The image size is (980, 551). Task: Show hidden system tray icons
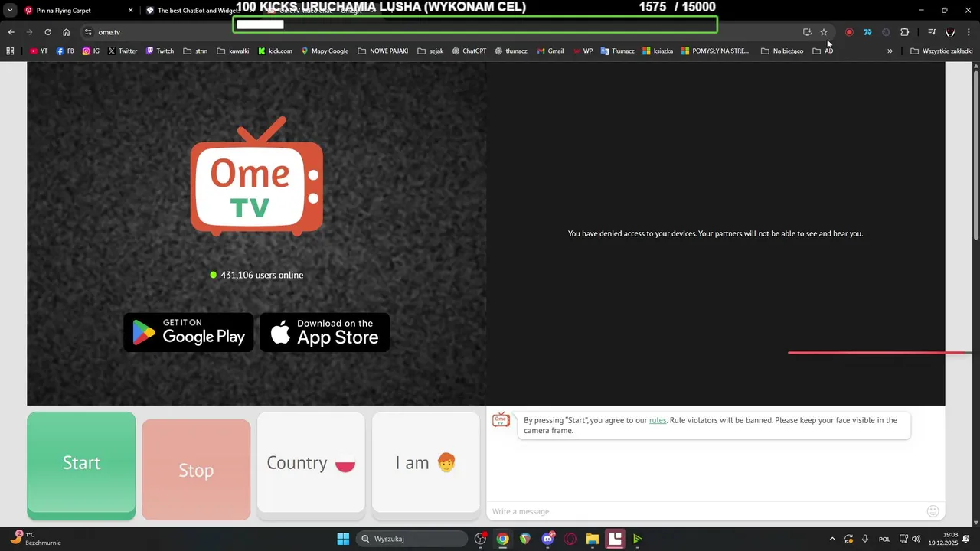[832, 539]
